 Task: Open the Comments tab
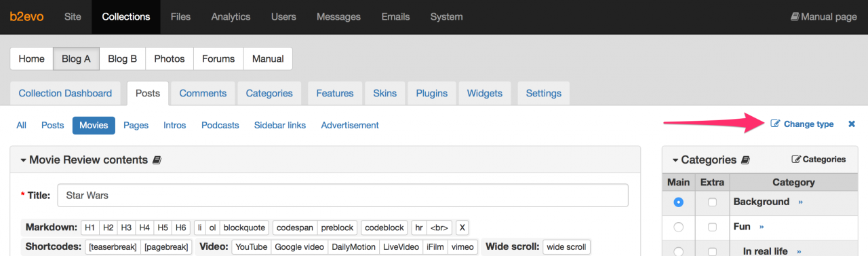coord(203,94)
